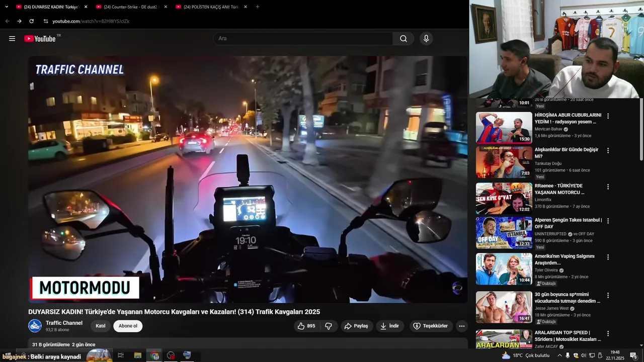Go forward with the browser forward arrow
The height and width of the screenshot is (362, 644).
point(19,21)
